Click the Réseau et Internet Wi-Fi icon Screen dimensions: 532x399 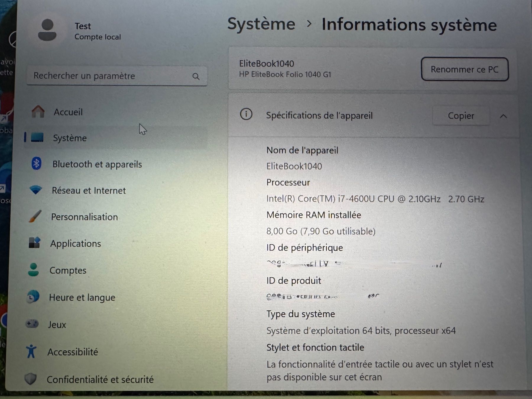click(36, 190)
